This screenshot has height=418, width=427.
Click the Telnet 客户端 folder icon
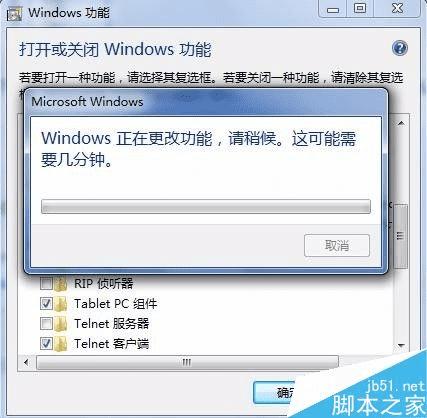61,344
